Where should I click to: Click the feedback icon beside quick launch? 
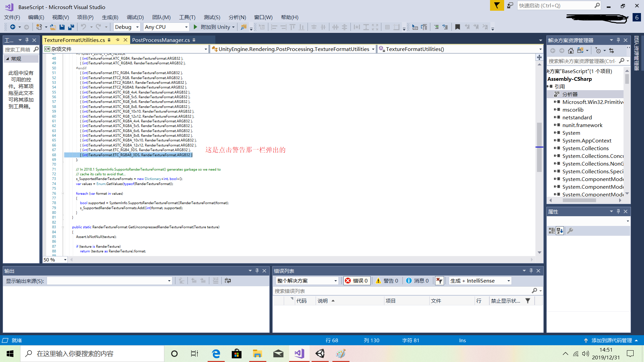pyautogui.click(x=510, y=5)
